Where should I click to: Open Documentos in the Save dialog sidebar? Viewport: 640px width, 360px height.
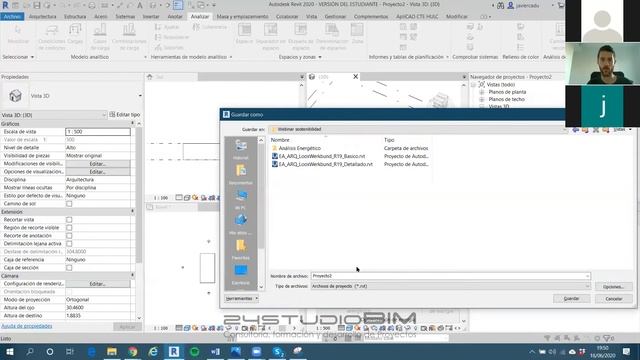pos(241,173)
